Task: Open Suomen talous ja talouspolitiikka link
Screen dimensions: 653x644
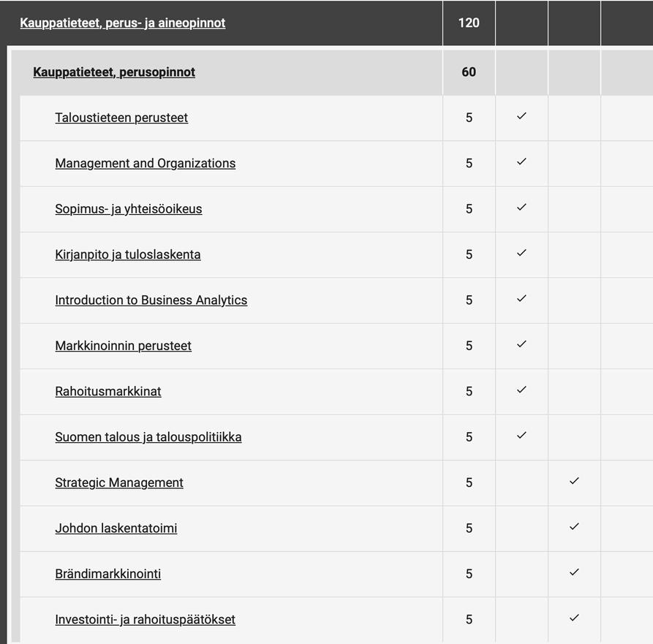Action: (148, 437)
